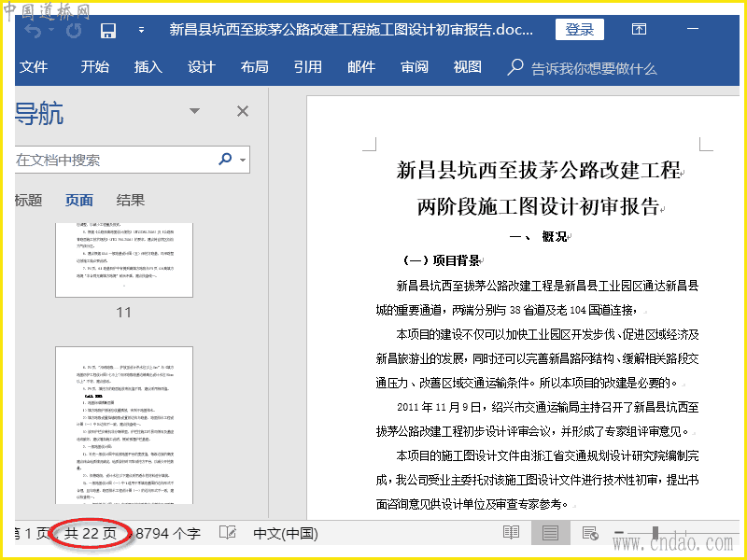The image size is (747, 560).
Task: Click the search magnifier in navigation pane
Action: pos(225,160)
